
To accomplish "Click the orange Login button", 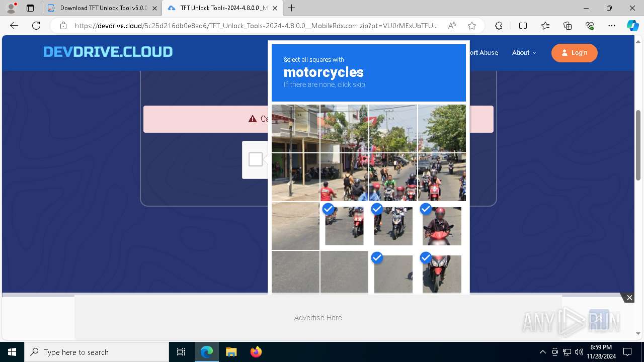I will (574, 53).
